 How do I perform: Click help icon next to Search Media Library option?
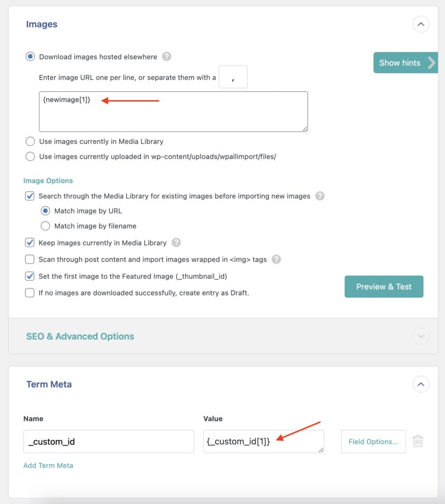pos(320,196)
